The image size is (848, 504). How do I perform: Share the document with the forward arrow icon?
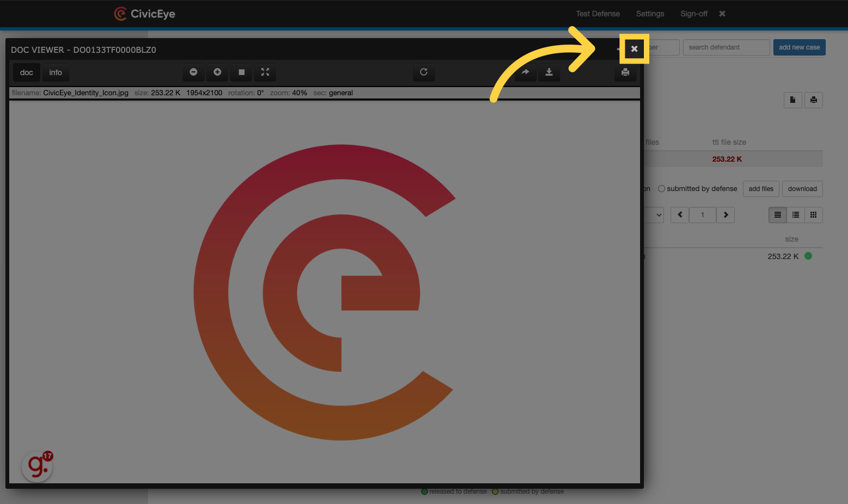click(x=525, y=72)
